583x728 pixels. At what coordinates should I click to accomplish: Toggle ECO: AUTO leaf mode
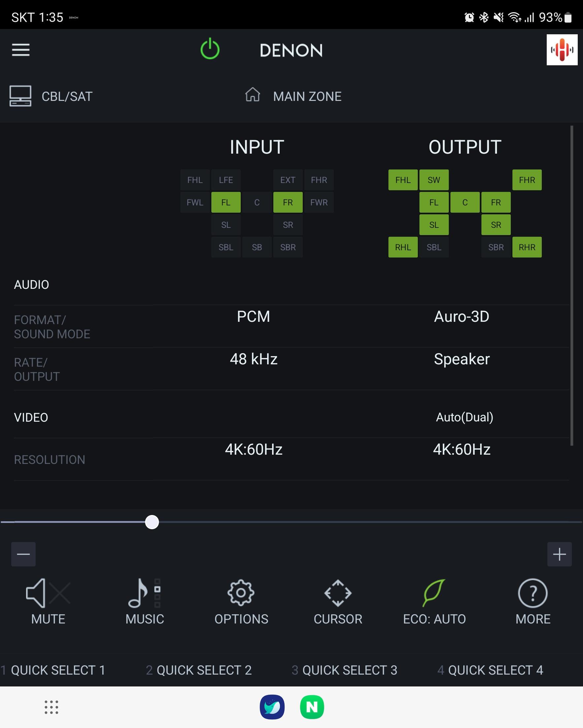click(x=434, y=601)
